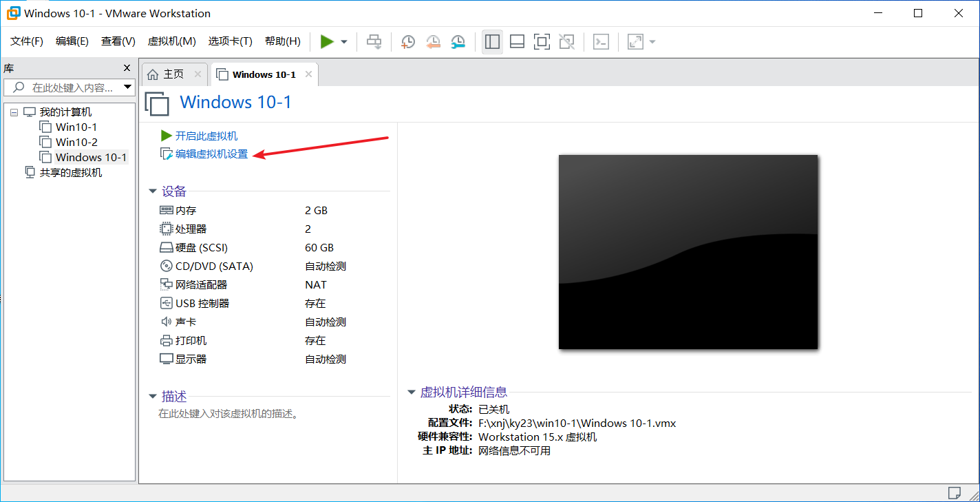
Task: Enter full screen mode icon
Action: click(542, 42)
